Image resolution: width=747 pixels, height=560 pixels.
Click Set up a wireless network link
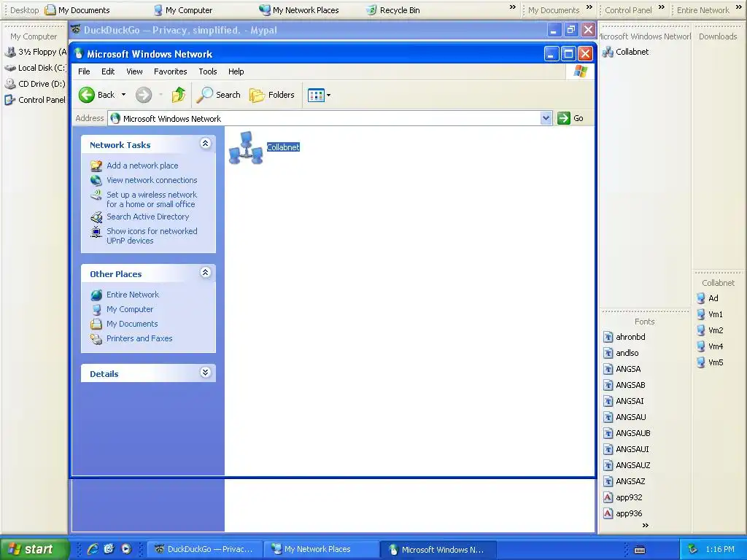152,200
